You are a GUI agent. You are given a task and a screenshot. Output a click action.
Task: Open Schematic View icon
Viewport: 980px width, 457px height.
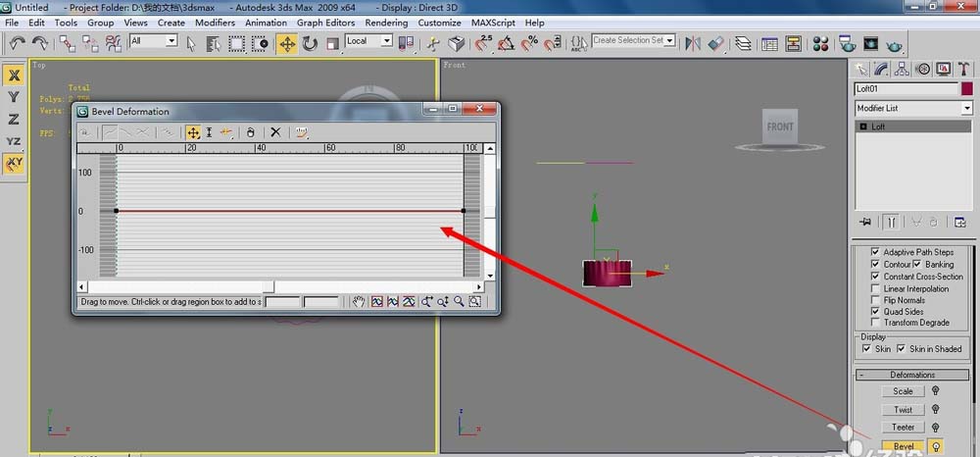tap(793, 44)
